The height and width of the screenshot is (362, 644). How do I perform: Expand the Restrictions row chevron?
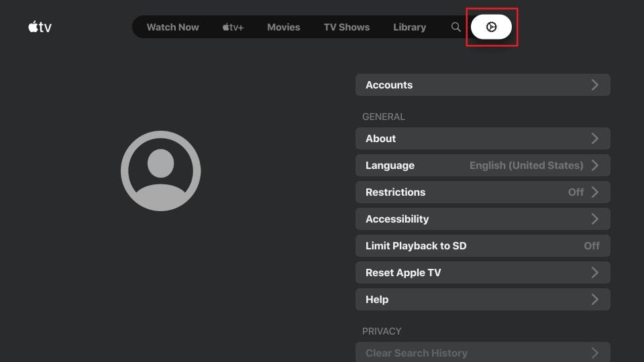[x=595, y=192]
